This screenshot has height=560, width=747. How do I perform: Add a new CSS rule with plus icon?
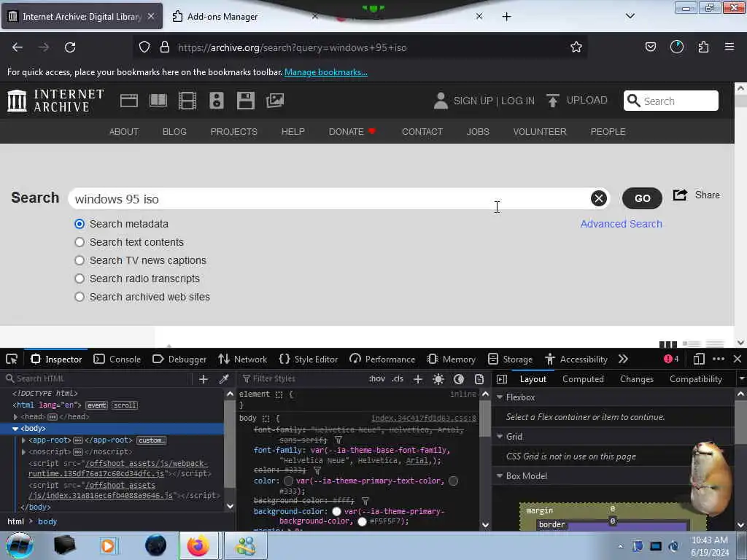pos(418,379)
